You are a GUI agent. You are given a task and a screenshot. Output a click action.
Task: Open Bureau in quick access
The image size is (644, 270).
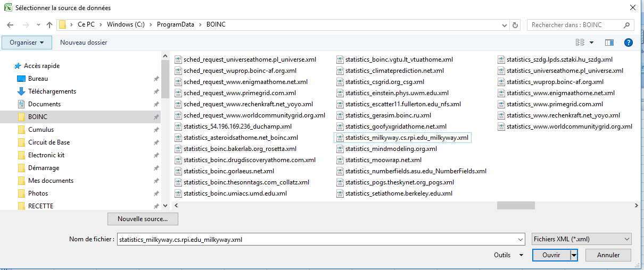[x=38, y=79]
